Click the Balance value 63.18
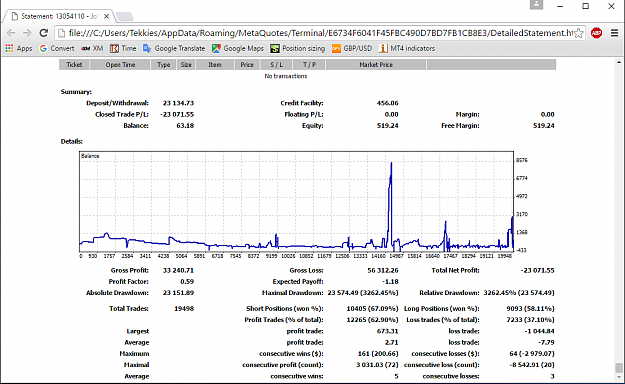This screenshot has height=384, width=625. coord(185,126)
